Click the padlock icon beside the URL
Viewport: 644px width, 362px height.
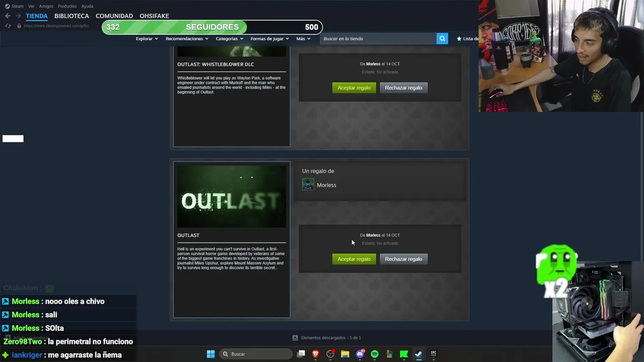tap(19, 26)
